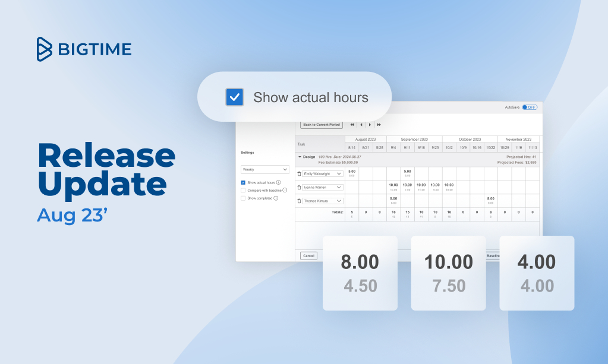Turn on the AutoSave switch
The image size is (608, 364).
(x=530, y=107)
